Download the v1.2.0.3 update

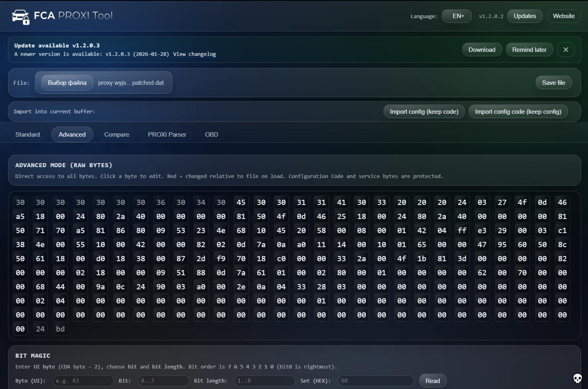[x=482, y=49]
